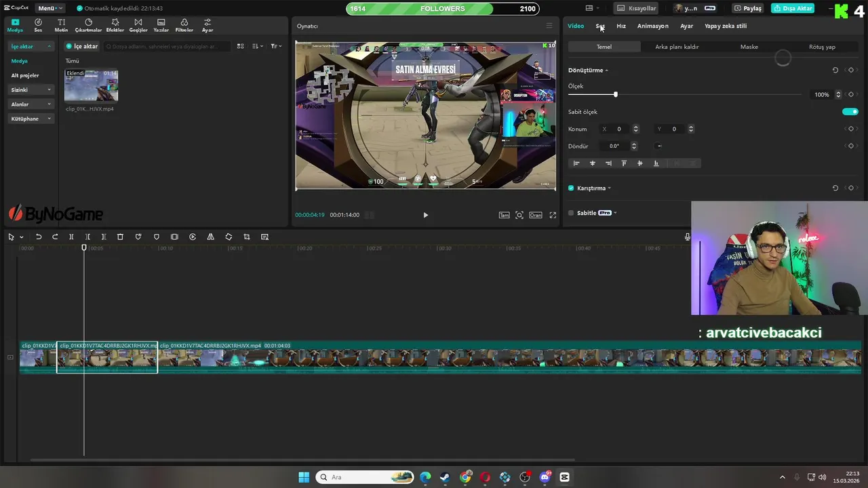Viewport: 868px width, 488px height.
Task: Add a keyframe for Ölçek scale
Action: (851, 94)
